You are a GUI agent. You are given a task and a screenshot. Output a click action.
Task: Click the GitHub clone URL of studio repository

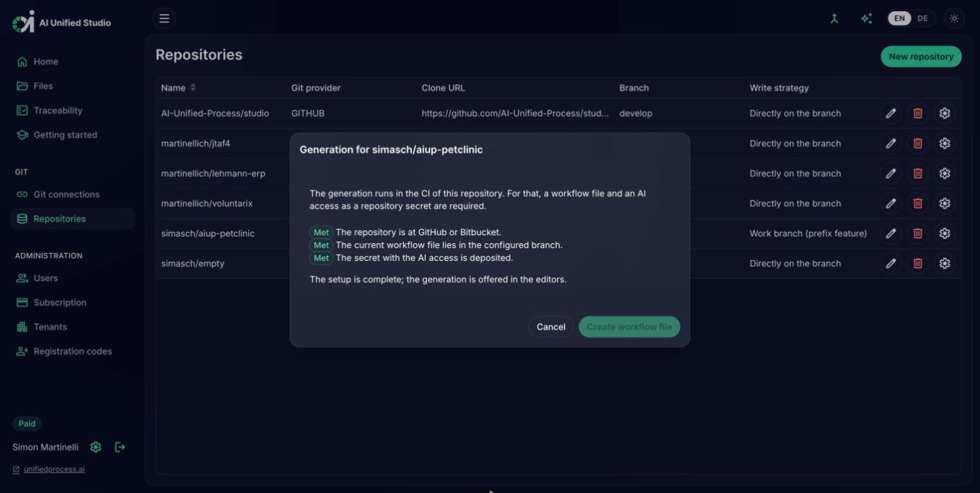515,114
